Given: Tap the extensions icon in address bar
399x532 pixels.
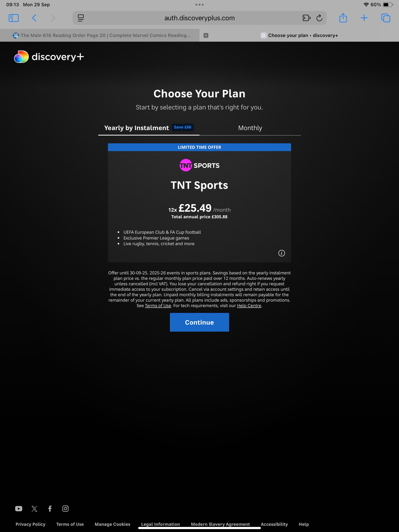Looking at the screenshot, I should coord(306,18).
